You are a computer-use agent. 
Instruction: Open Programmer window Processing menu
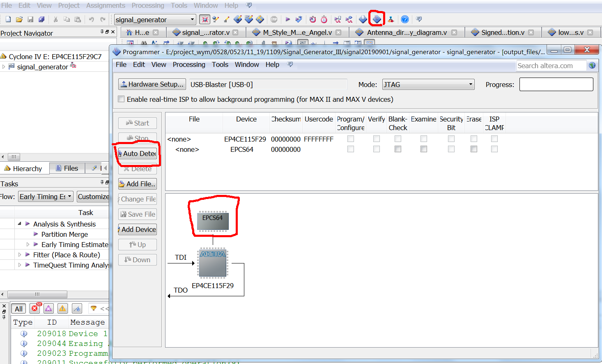pyautogui.click(x=189, y=64)
